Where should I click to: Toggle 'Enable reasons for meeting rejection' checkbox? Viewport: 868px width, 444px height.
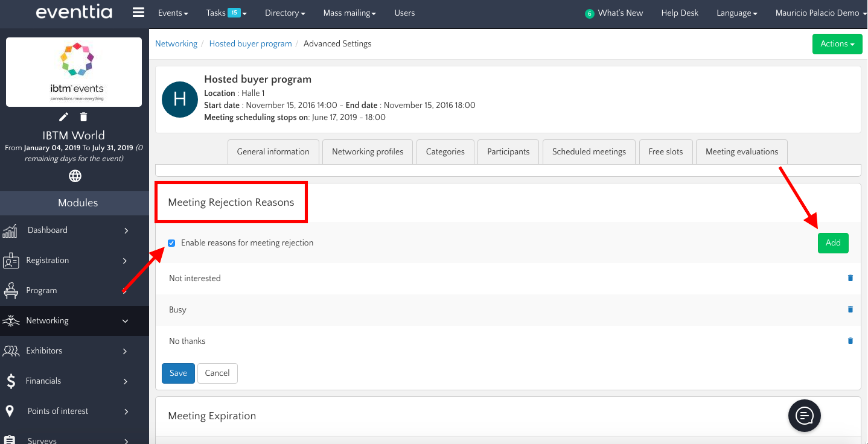(171, 243)
